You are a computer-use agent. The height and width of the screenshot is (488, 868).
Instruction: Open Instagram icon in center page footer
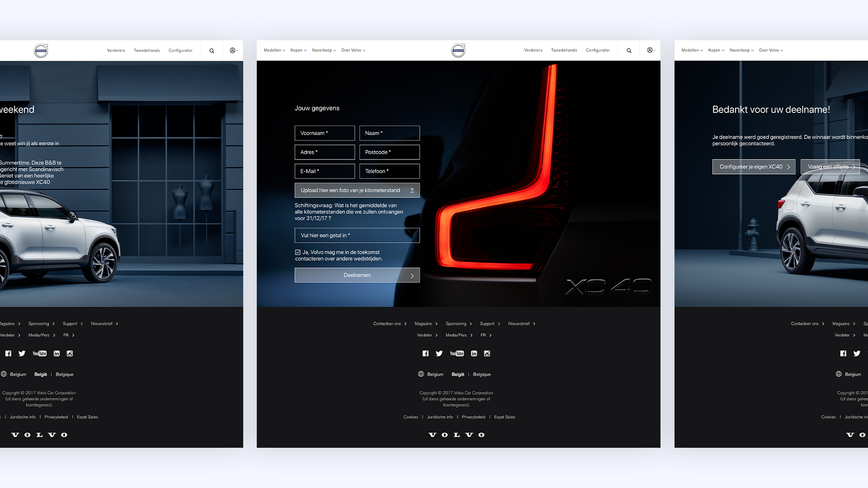coord(487,353)
